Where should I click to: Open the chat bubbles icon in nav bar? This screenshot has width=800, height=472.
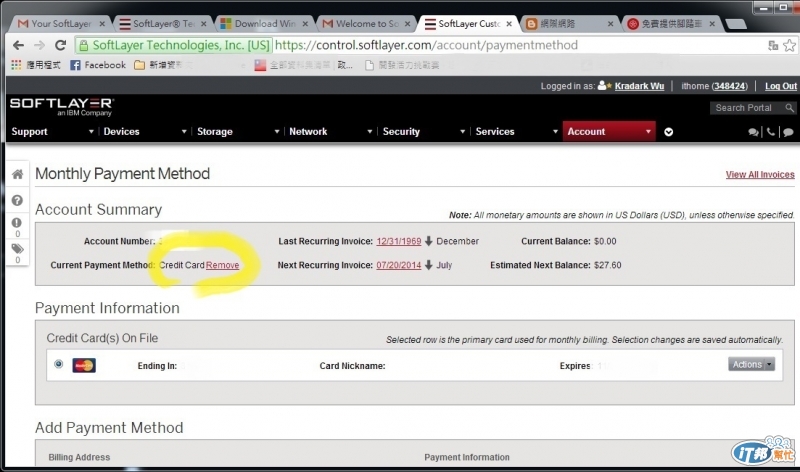click(x=753, y=132)
